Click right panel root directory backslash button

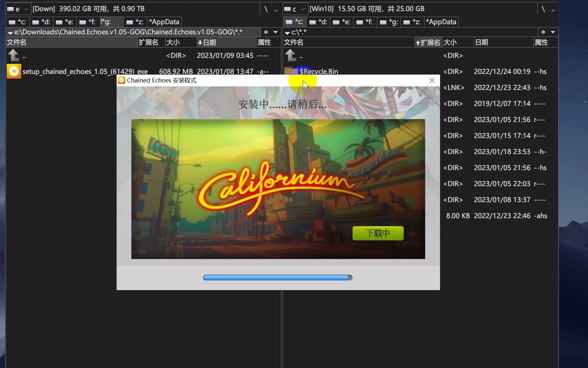[543, 9]
